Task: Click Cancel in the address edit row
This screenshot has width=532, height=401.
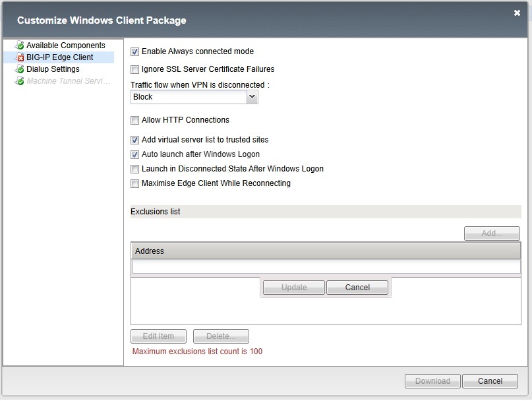Action: pyautogui.click(x=357, y=288)
